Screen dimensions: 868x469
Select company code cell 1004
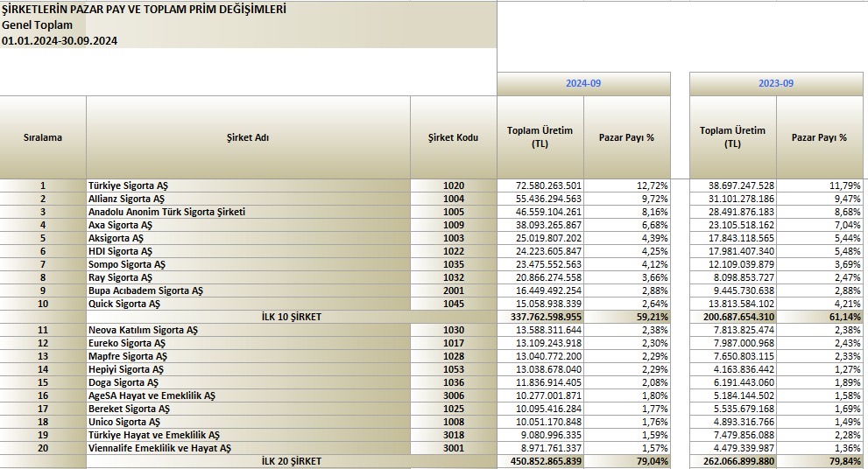click(454, 199)
